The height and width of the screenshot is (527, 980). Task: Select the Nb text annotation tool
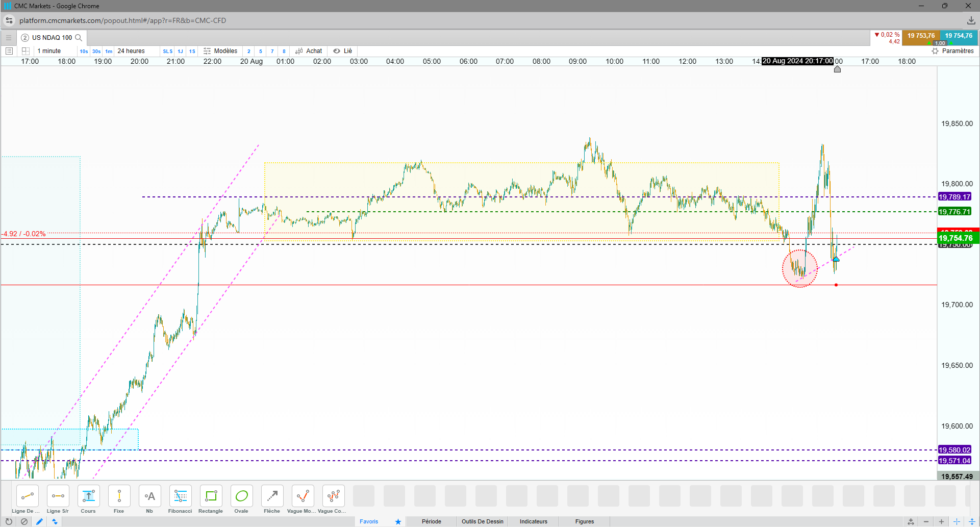149,496
